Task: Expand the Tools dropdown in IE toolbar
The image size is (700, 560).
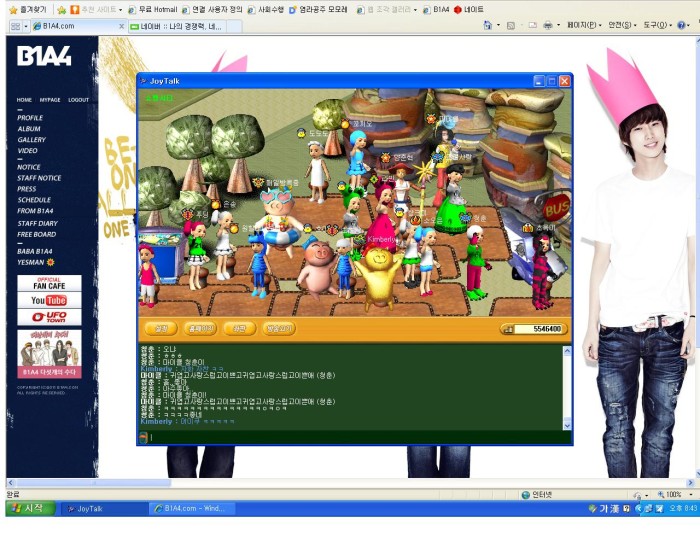Action: tap(657, 25)
